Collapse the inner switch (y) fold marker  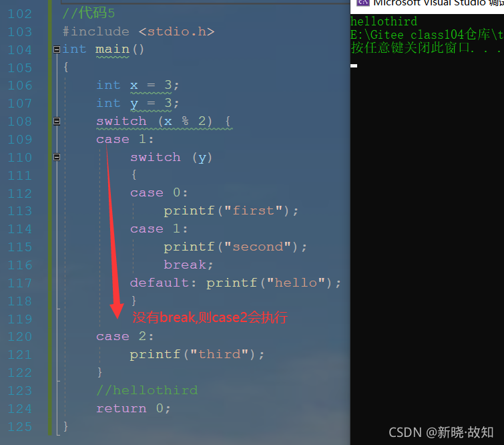tap(57, 157)
